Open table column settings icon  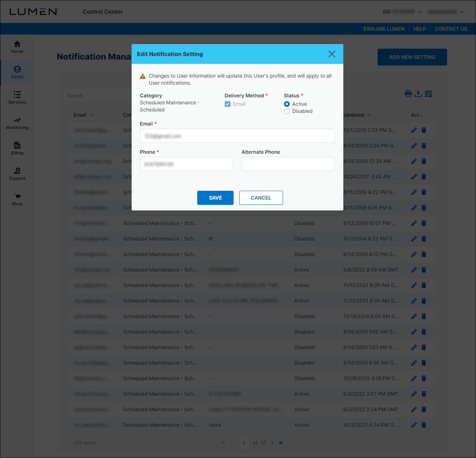click(429, 93)
